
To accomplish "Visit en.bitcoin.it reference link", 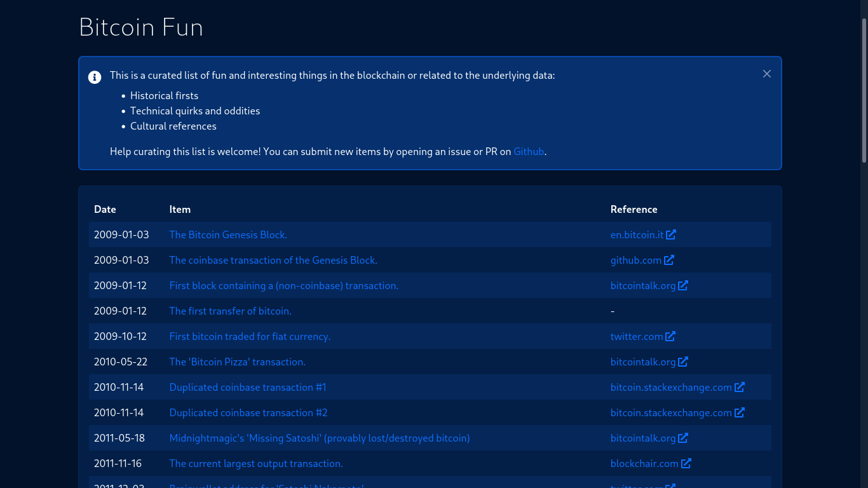I will coord(637,234).
